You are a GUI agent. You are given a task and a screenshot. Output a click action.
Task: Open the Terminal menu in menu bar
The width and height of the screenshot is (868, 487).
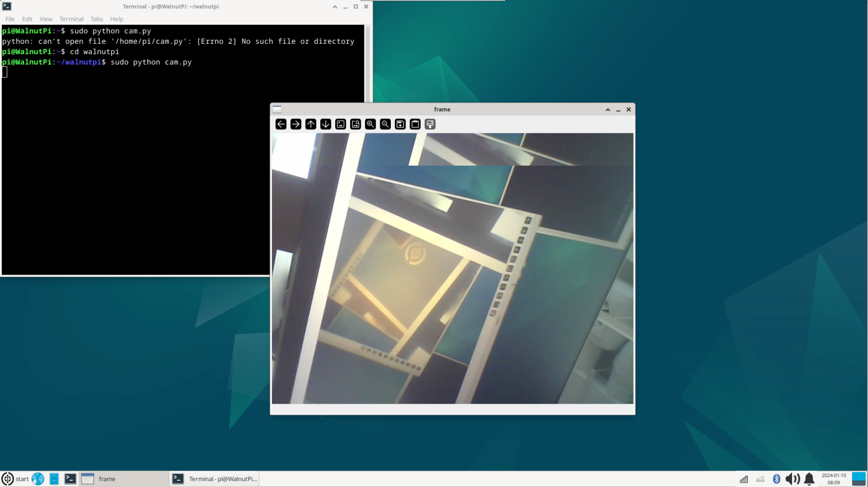pos(71,19)
